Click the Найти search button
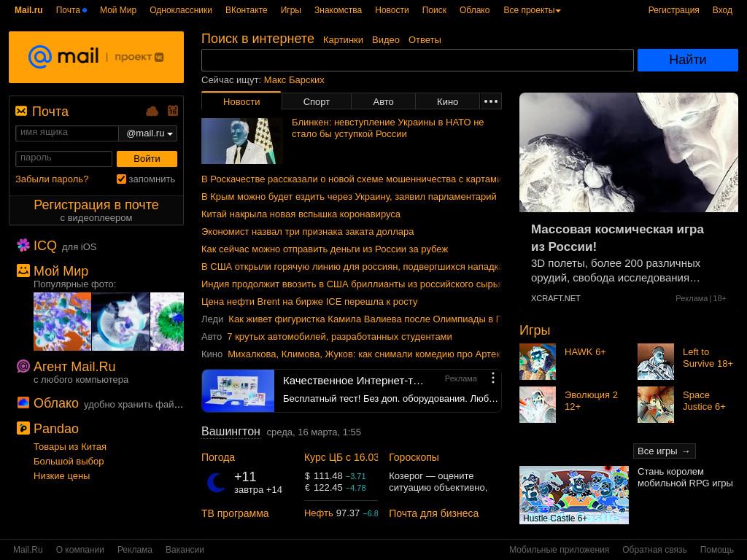Image resolution: width=747 pixels, height=560 pixels. 687,60
